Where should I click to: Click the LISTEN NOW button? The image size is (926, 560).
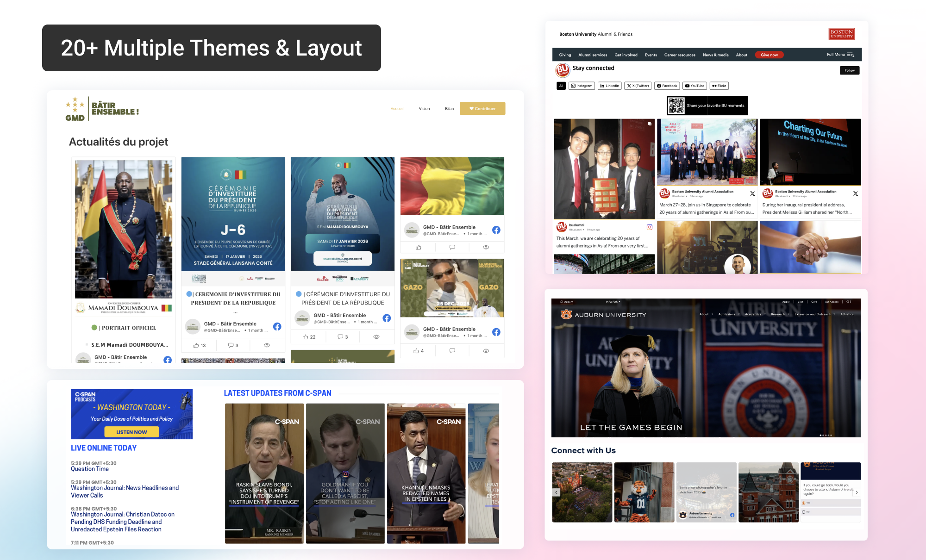(131, 432)
